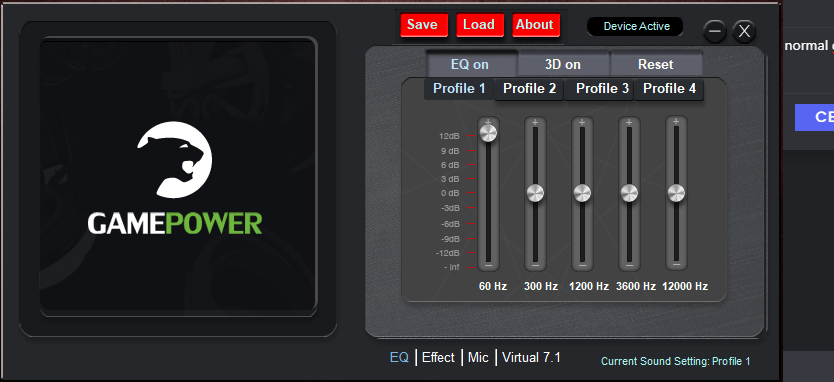The image size is (834, 382).
Task: Click the 12000 Hz slider knob
Action: tap(677, 193)
